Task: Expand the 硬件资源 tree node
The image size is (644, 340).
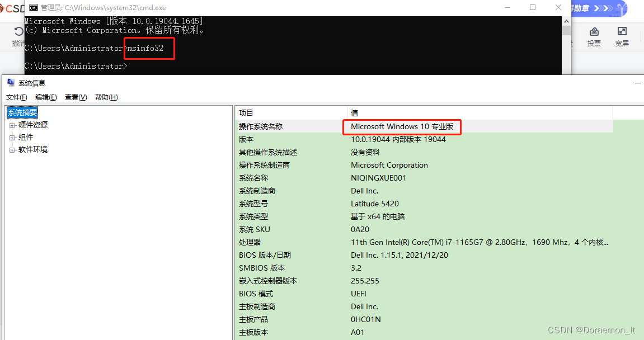Action: coord(12,125)
